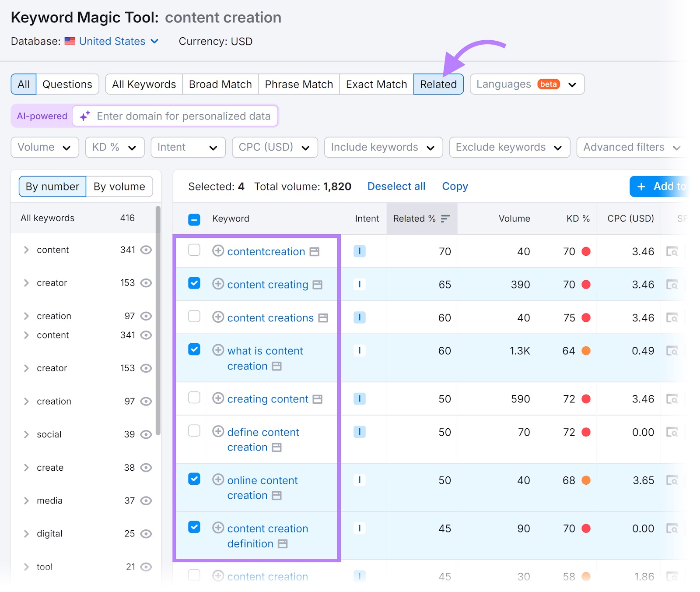Switch to the Questions tab

pyautogui.click(x=67, y=84)
